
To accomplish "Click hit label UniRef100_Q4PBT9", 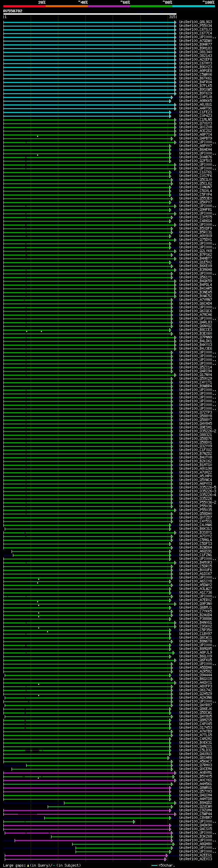I will [x=196, y=139].
